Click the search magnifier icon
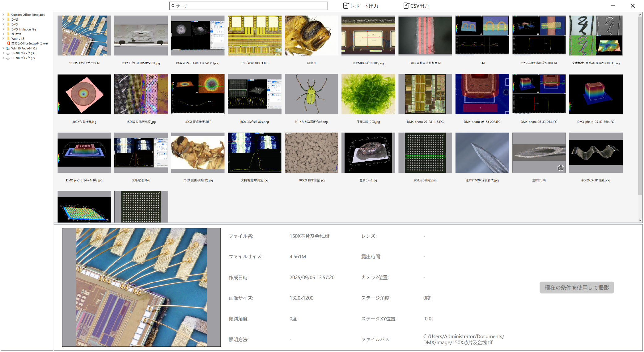 173,6
